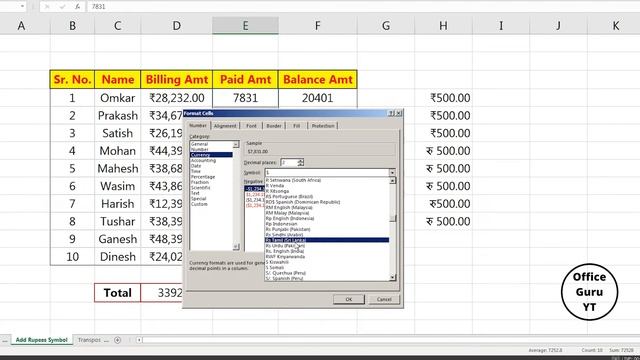
Task: Click Category list scroll down arrow
Action: click(236, 247)
